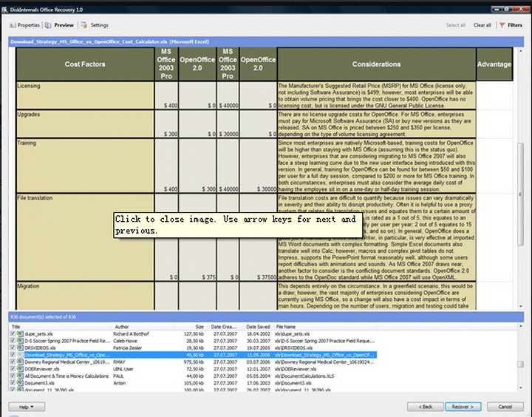
Task: Open the Properties toolbar icon
Action: (12, 25)
